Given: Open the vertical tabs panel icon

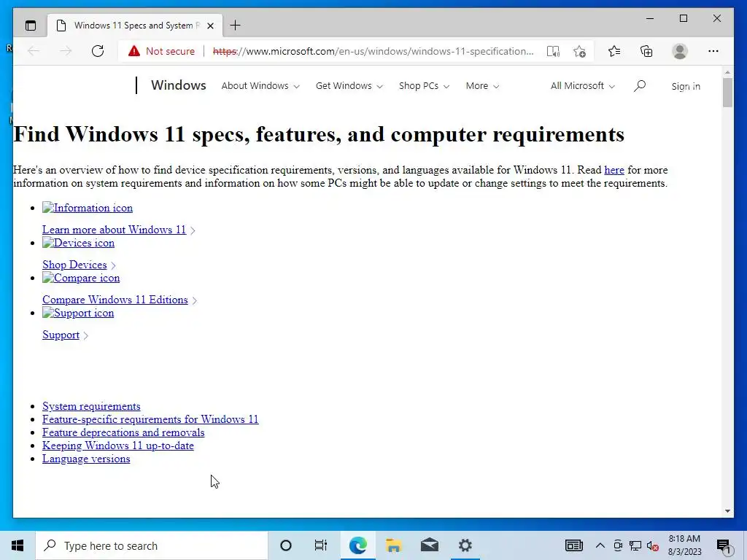Looking at the screenshot, I should [31, 26].
